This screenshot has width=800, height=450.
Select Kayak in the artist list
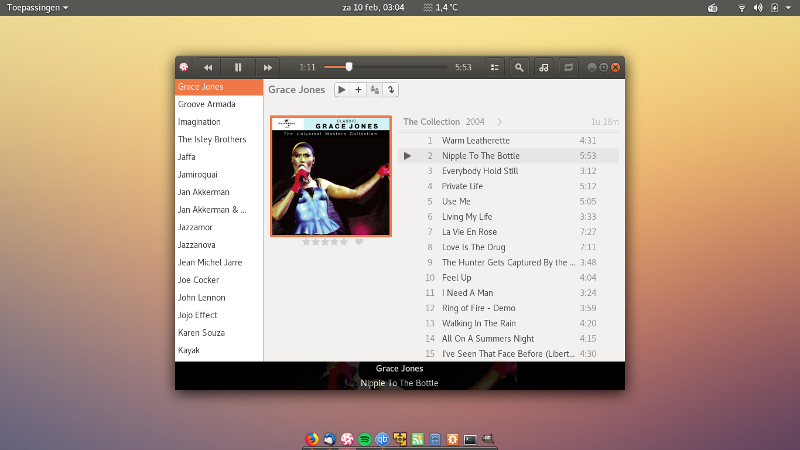[x=219, y=351]
